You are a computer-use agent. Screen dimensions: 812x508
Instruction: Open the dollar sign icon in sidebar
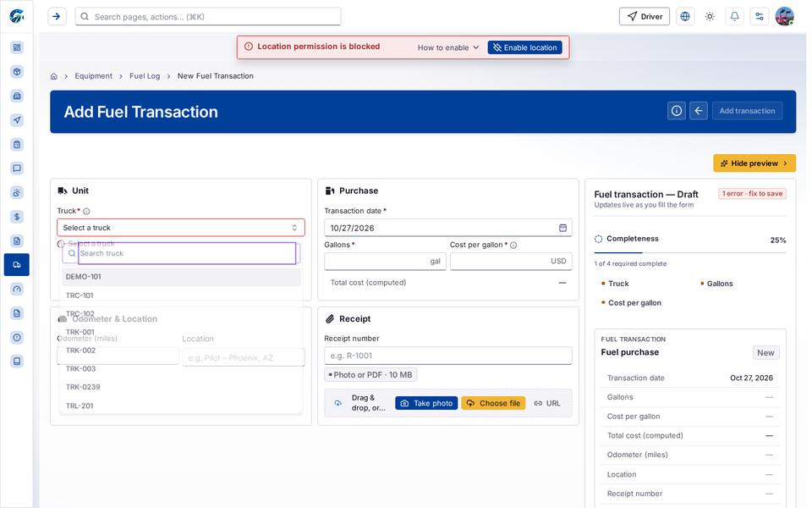click(x=17, y=217)
